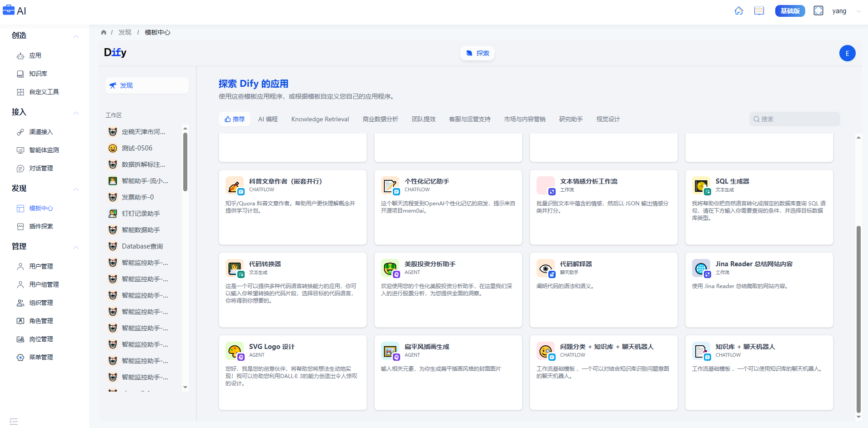Open workspace app Database查询
The width and height of the screenshot is (868, 428).
tap(143, 246)
